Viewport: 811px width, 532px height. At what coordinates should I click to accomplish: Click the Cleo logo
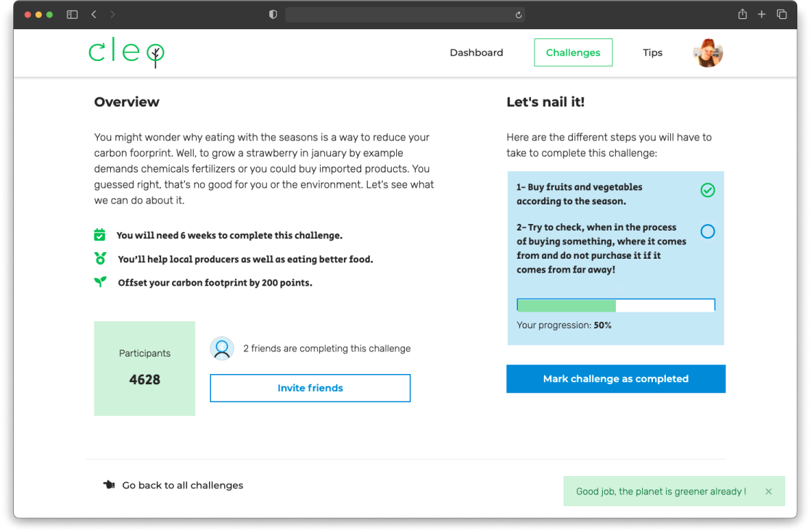[126, 53]
